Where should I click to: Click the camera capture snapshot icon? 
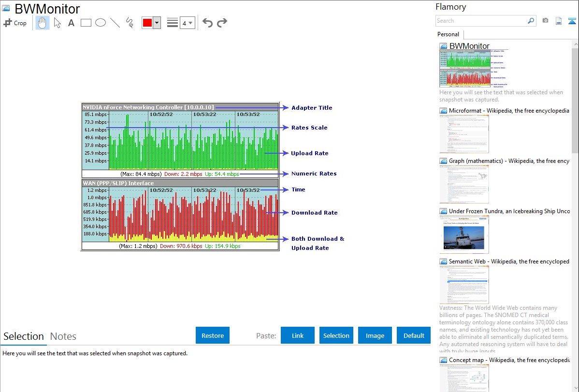coord(545,21)
